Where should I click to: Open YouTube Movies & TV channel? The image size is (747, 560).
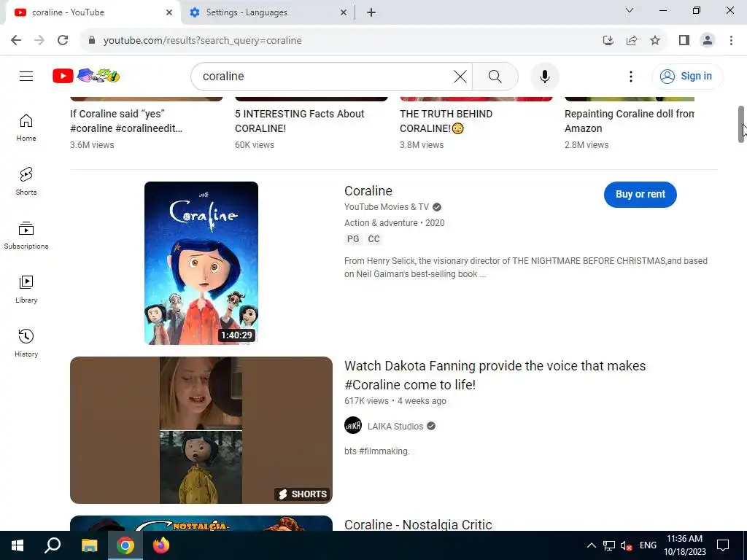pos(387,206)
